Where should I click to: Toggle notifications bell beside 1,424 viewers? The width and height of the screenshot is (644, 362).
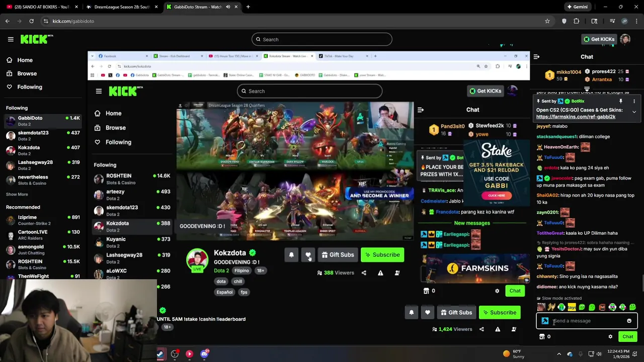tap(411, 313)
